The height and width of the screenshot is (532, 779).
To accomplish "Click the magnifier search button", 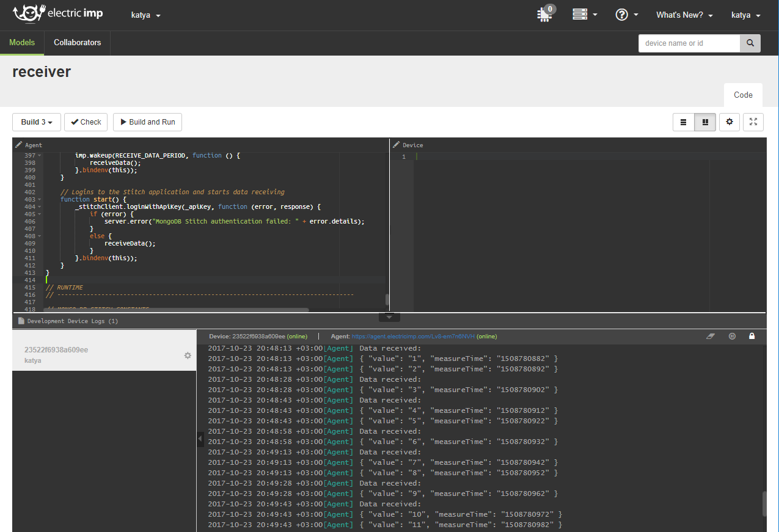I will pos(750,43).
